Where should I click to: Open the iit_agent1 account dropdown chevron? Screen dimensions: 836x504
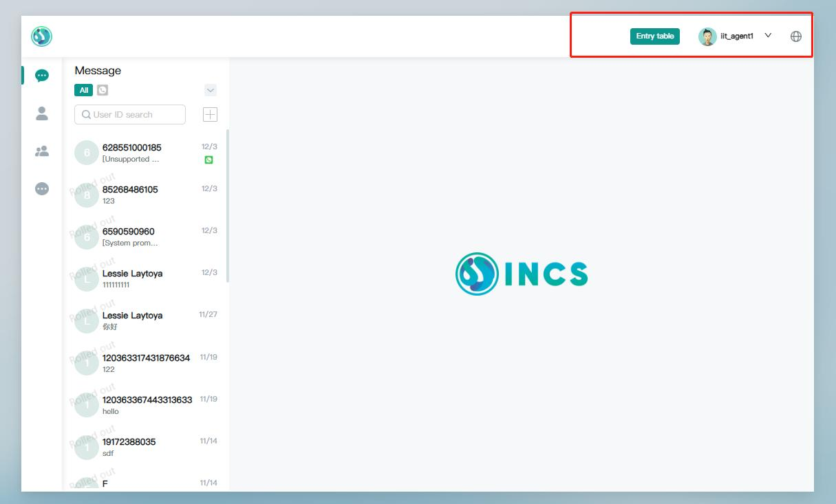click(769, 36)
